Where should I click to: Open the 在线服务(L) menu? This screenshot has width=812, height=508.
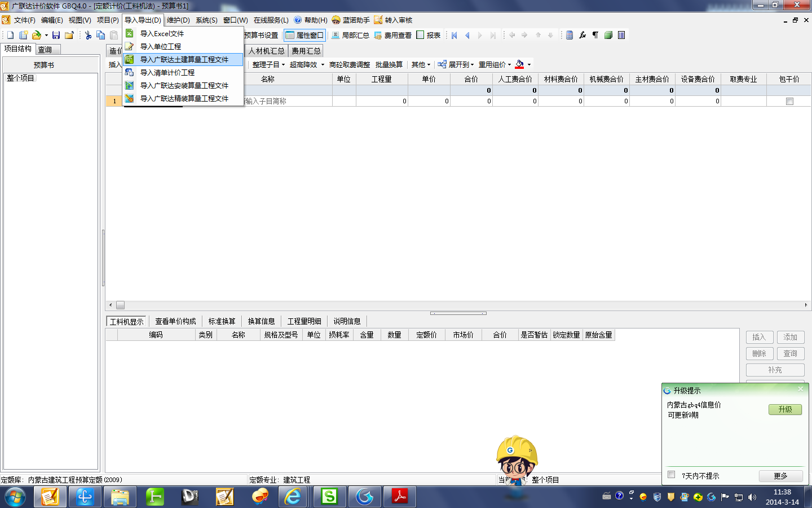click(x=271, y=20)
